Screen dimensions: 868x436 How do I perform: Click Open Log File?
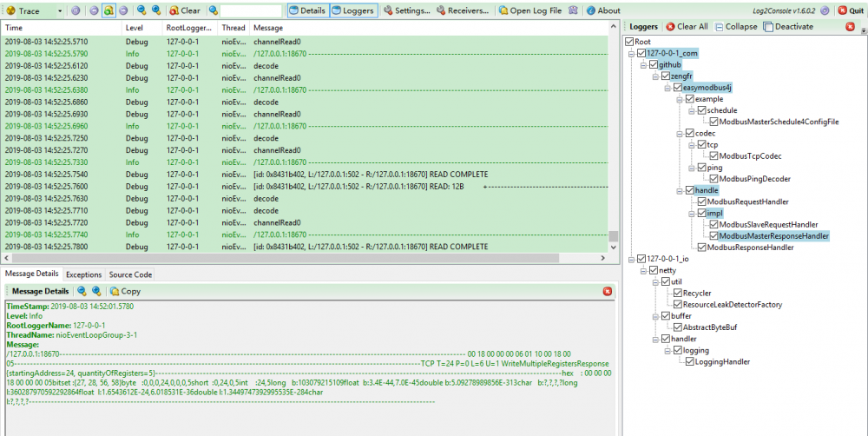click(530, 10)
